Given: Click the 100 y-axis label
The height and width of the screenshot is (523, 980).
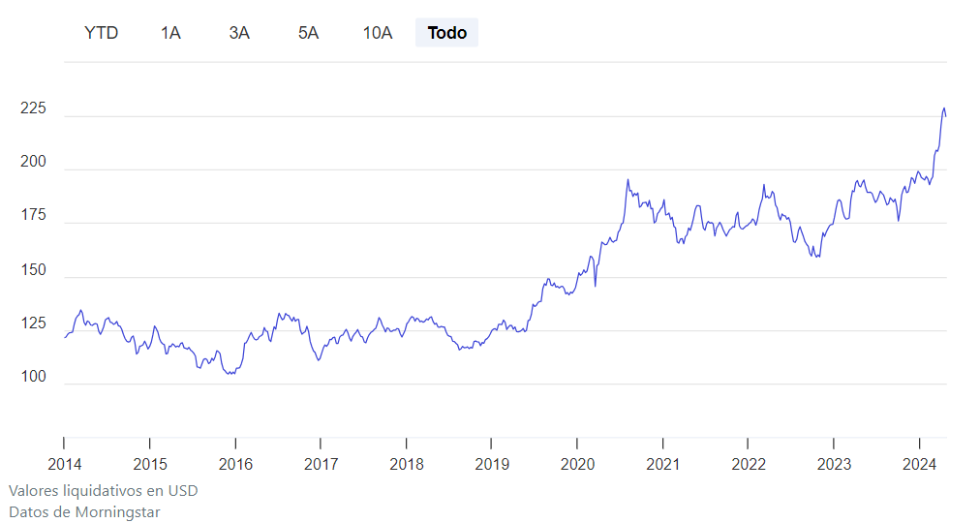Looking at the screenshot, I should click(33, 376).
